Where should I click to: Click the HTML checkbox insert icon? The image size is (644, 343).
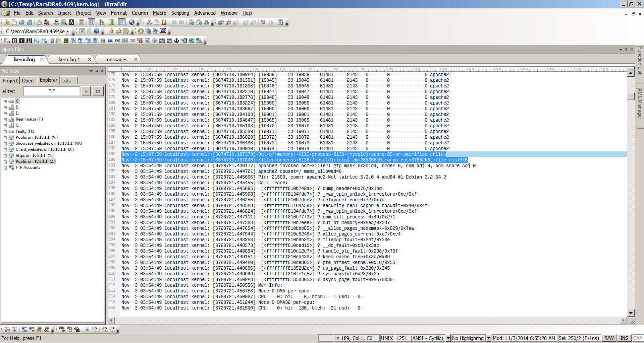(x=147, y=41)
